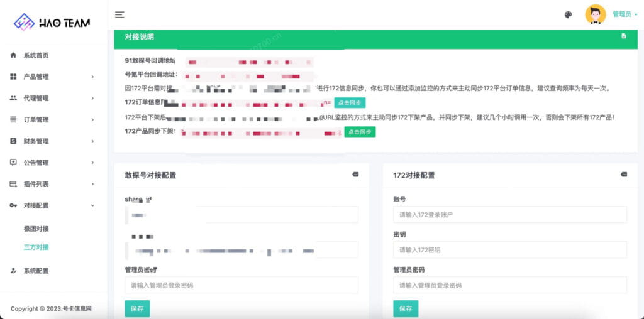Click the administrator avatar
The image size is (644, 319).
(595, 15)
